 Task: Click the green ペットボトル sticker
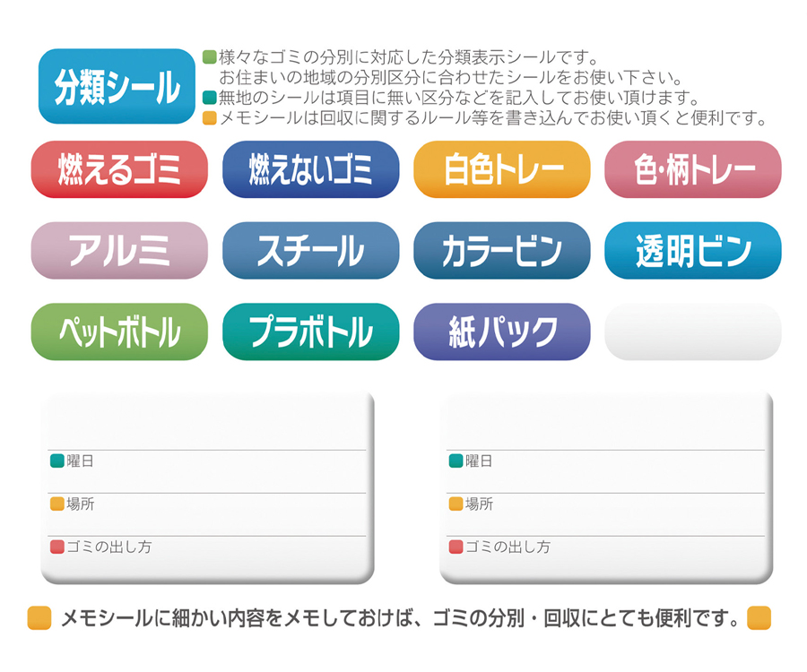coord(119,332)
